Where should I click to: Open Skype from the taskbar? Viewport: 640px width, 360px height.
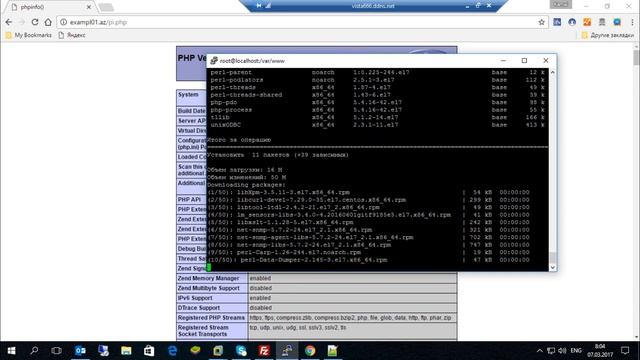pos(241,350)
